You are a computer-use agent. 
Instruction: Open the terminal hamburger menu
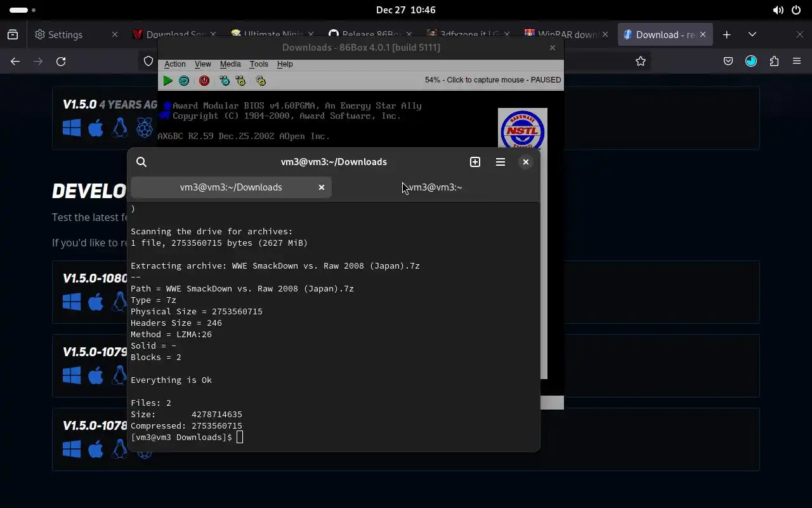tap(501, 162)
